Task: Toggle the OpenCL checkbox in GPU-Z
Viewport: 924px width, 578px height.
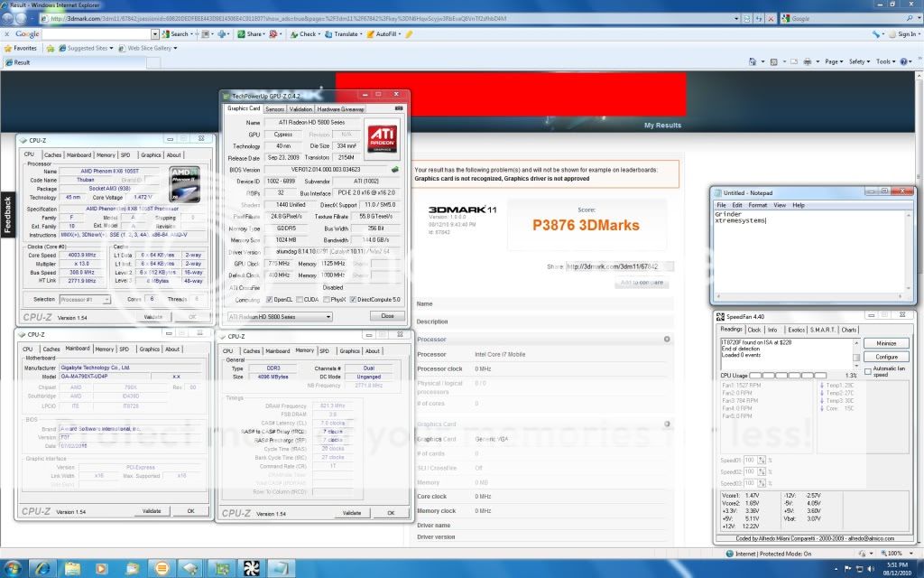Action: point(270,299)
